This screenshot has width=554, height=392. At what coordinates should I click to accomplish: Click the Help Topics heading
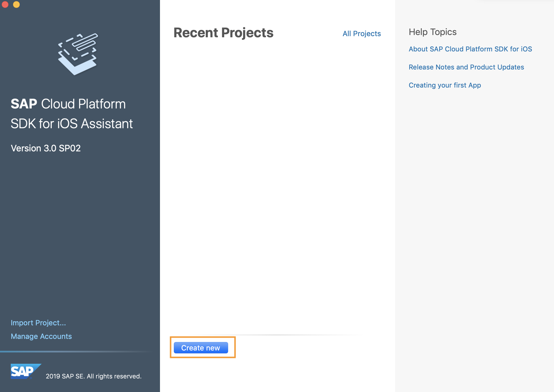432,32
